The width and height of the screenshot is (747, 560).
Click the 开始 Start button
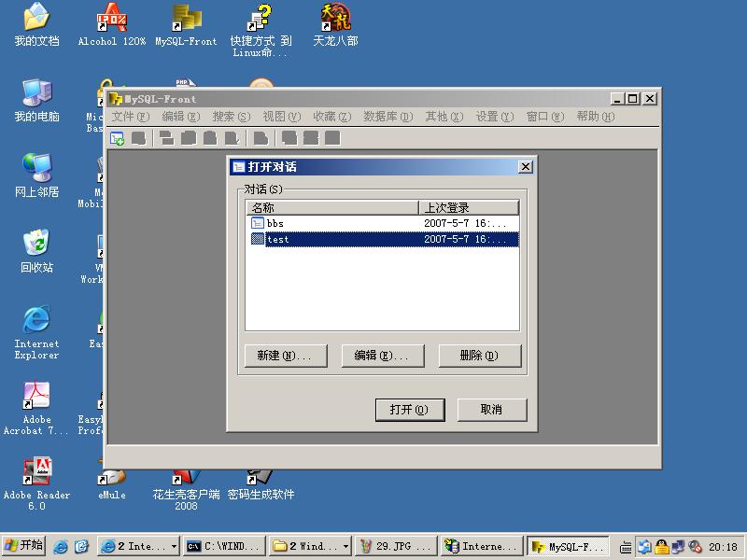(x=24, y=546)
